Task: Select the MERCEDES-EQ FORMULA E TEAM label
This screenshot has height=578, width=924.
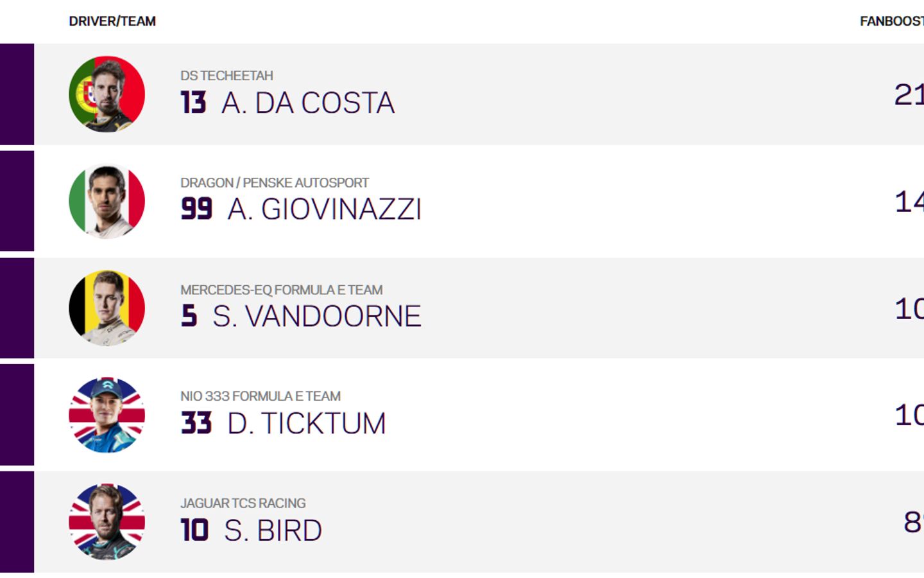Action: (281, 290)
